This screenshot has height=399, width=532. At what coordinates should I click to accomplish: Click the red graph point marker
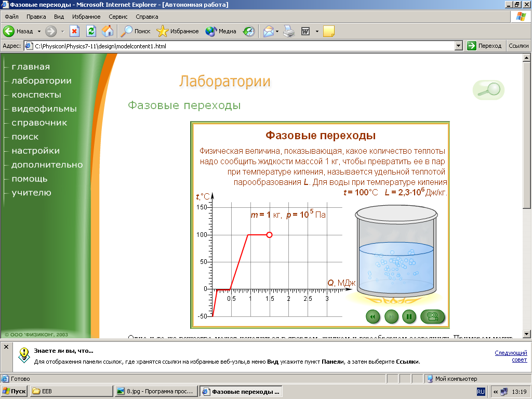(x=270, y=235)
